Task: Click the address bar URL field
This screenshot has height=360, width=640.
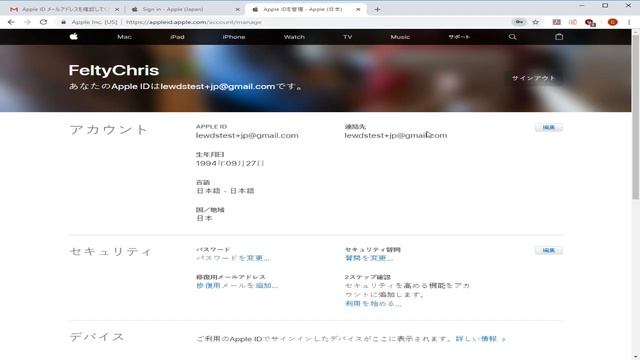Action: (x=286, y=22)
